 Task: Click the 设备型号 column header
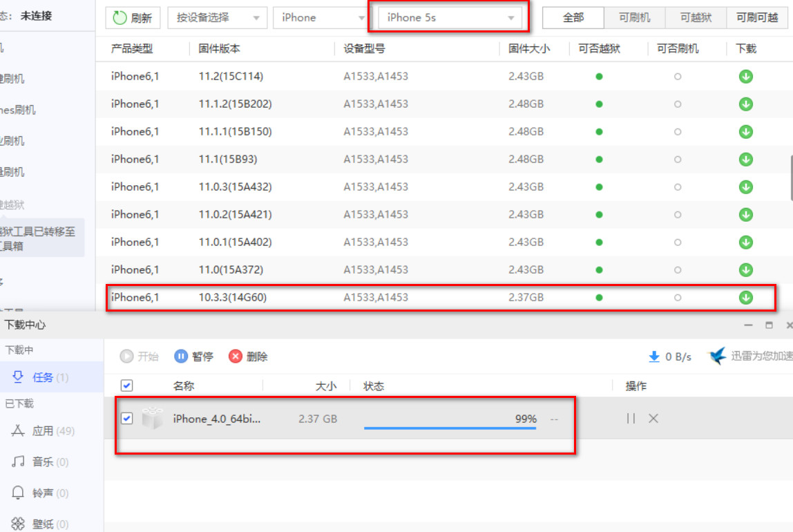[364, 49]
